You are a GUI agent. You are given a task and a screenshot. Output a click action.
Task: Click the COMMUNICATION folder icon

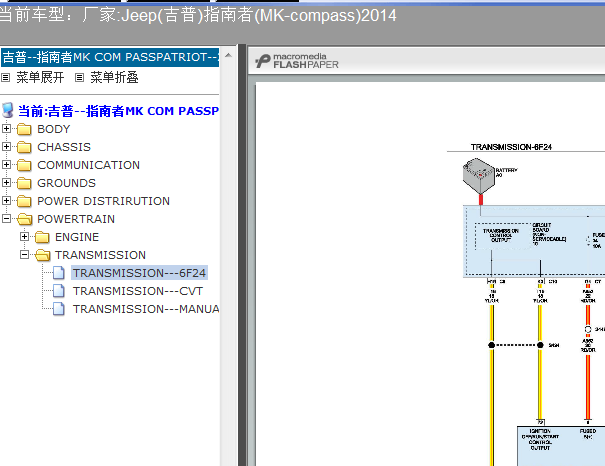pos(24,165)
